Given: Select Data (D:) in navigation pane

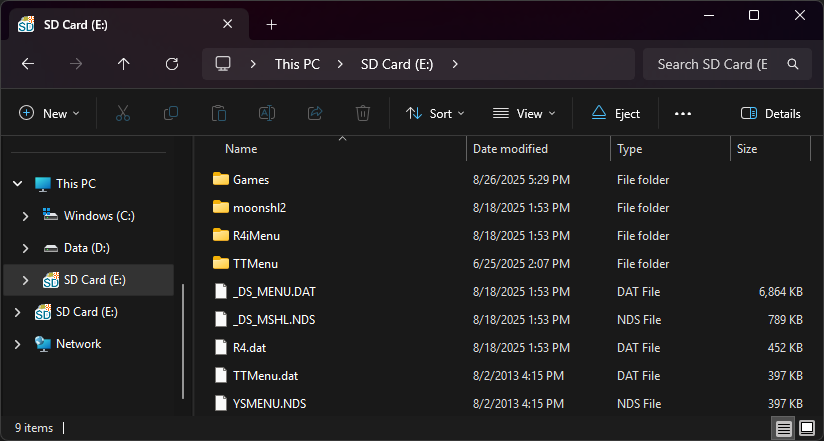Looking at the screenshot, I should tap(87, 248).
